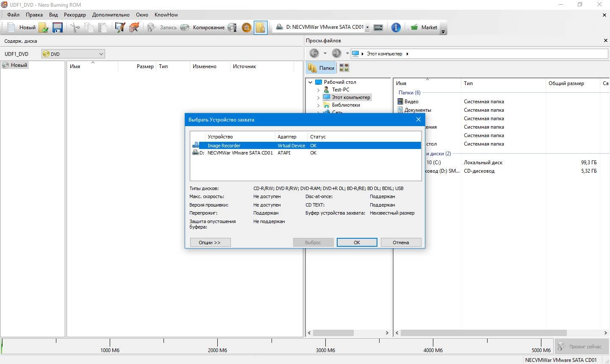
Task: Click the scissors Cut icon
Action: coord(75,28)
